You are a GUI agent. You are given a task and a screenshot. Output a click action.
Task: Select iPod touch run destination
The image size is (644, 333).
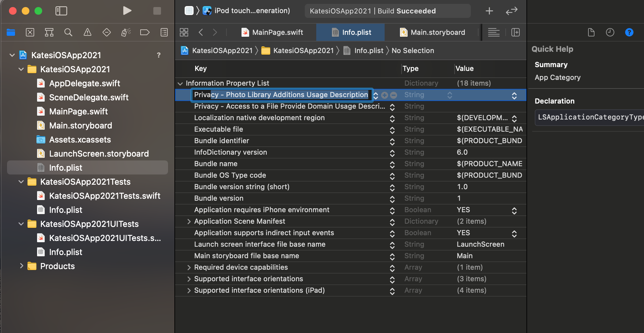[252, 11]
